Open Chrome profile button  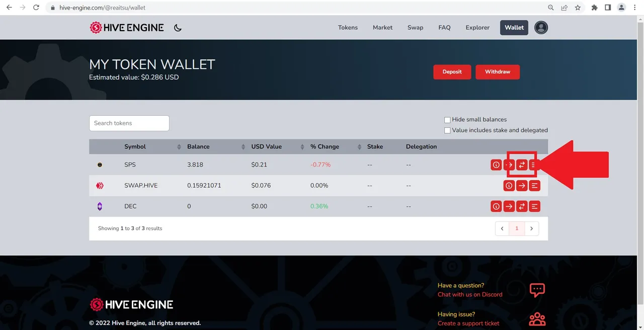[x=622, y=8]
